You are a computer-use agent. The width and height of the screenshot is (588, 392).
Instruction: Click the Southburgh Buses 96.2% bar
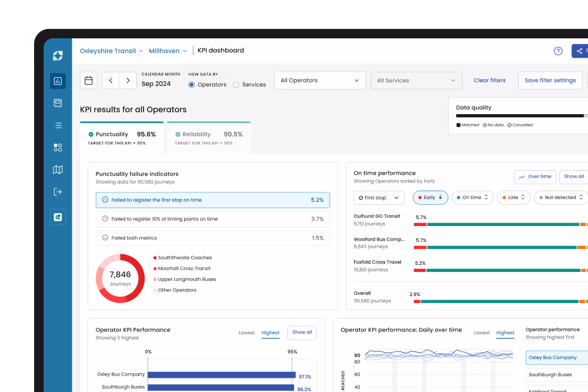click(221, 387)
